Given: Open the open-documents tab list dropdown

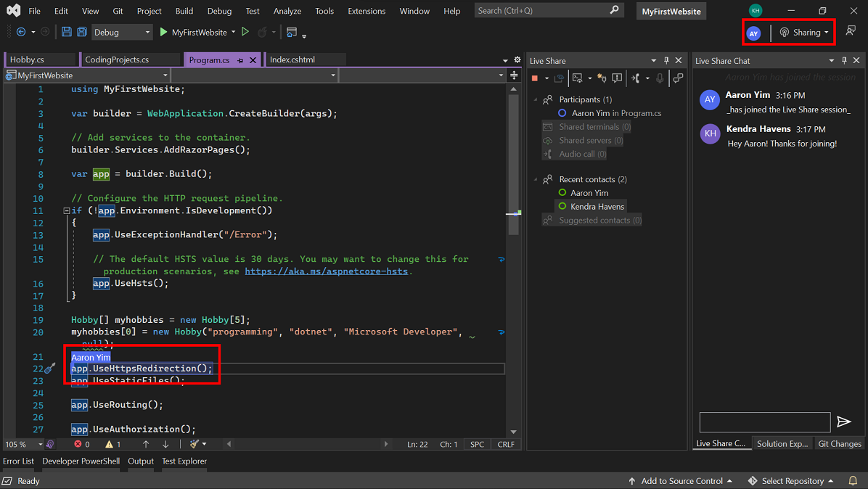Looking at the screenshot, I should click(505, 60).
